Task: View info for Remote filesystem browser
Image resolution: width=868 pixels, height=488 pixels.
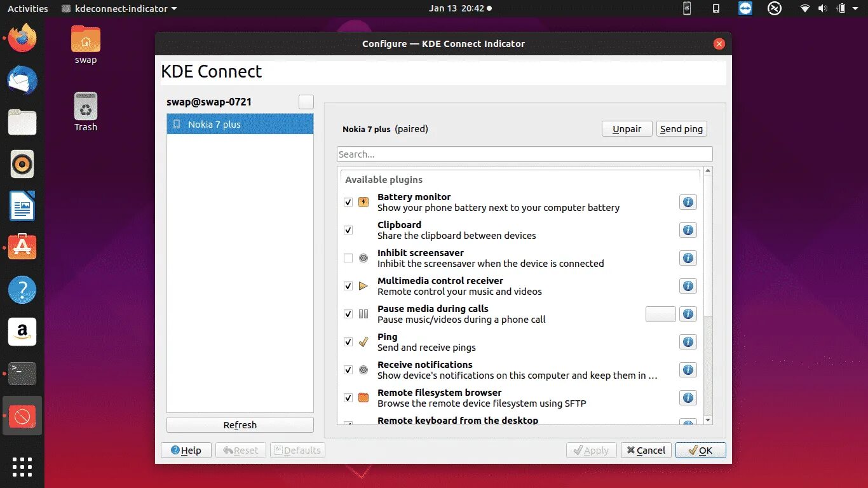Action: (688, 398)
